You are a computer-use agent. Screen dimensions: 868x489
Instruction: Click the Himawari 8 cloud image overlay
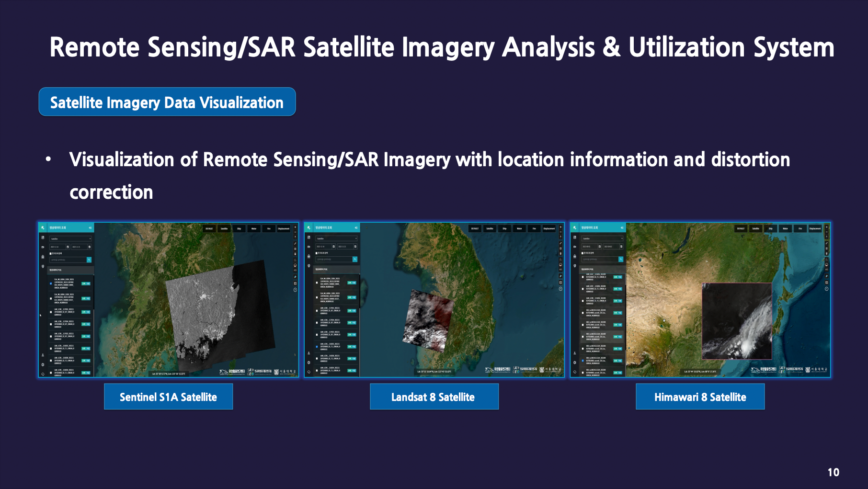coord(737,321)
